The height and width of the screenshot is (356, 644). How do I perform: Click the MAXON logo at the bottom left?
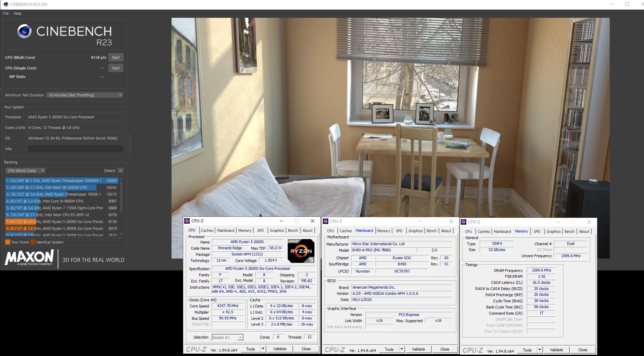pos(29,257)
